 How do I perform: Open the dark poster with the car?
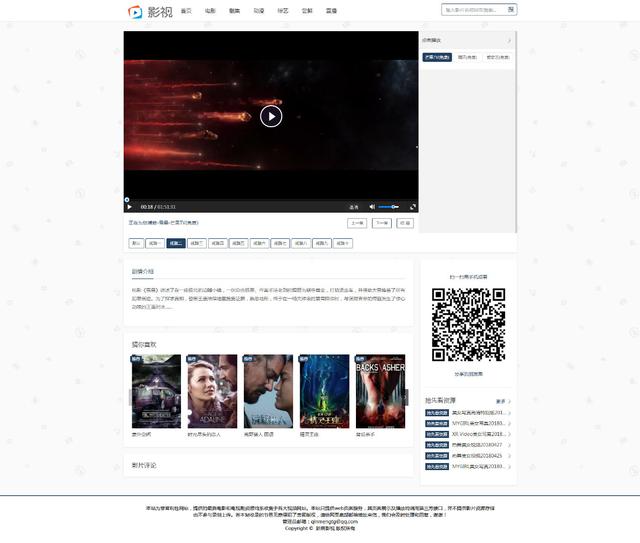156,391
